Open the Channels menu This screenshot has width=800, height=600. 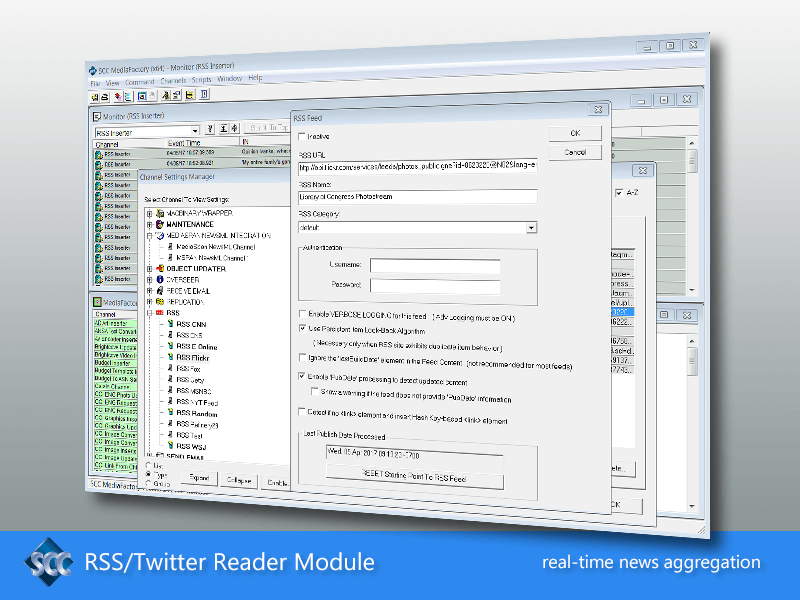tap(173, 81)
